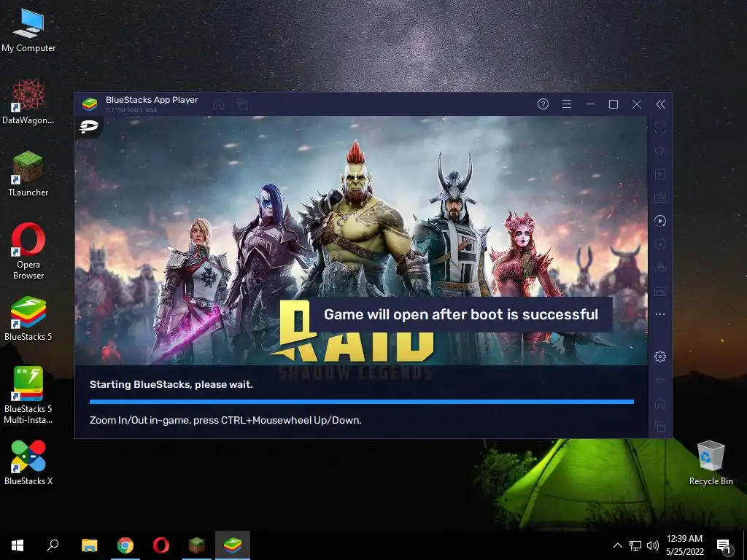Image resolution: width=747 pixels, height=560 pixels.
Task: Open File Explorer from the taskbar
Action: (x=89, y=545)
